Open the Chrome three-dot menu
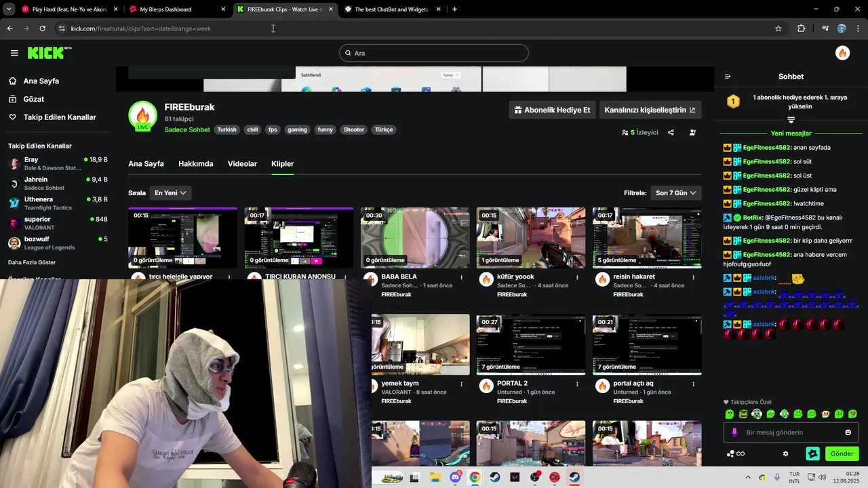The image size is (868, 488). pos(859,28)
